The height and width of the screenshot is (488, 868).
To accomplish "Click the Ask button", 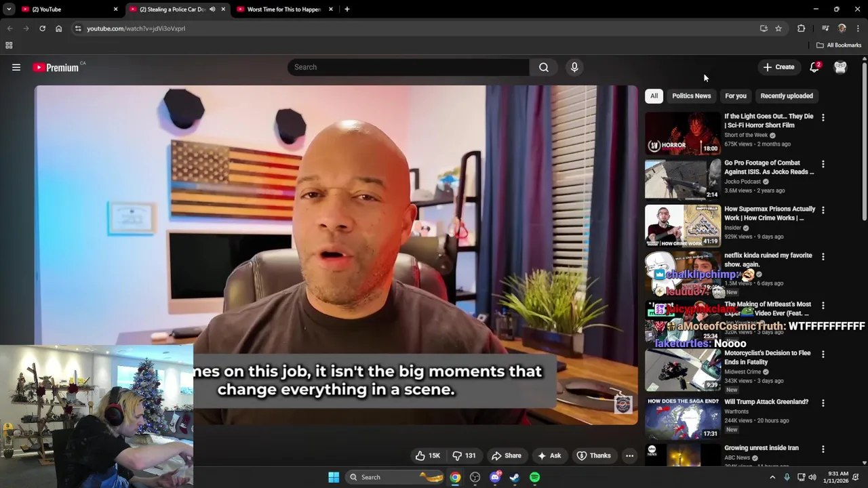I will tap(549, 455).
